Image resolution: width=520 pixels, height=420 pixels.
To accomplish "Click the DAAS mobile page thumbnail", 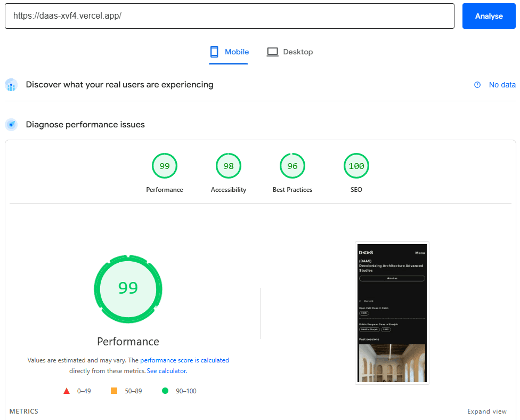I will [x=392, y=313].
